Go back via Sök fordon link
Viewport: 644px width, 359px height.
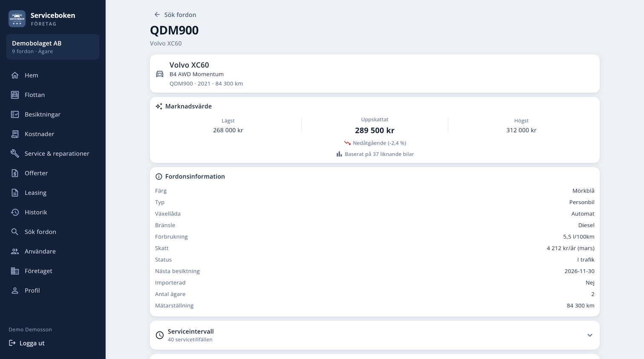pos(175,14)
